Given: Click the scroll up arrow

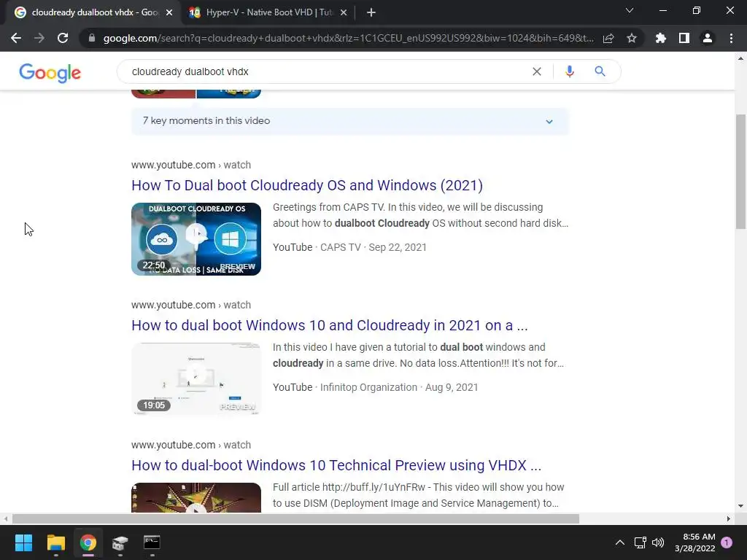Looking at the screenshot, I should [740, 58].
